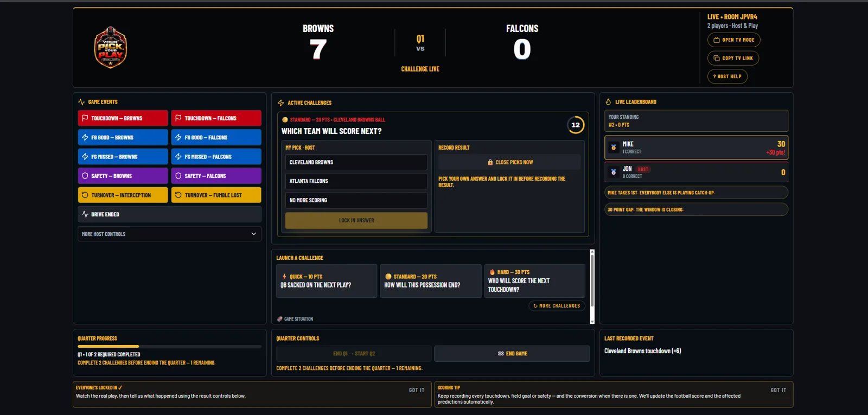The height and width of the screenshot is (415, 868).
Task: Dismiss Everyone's Locked In tip with Got It
Action: [417, 390]
